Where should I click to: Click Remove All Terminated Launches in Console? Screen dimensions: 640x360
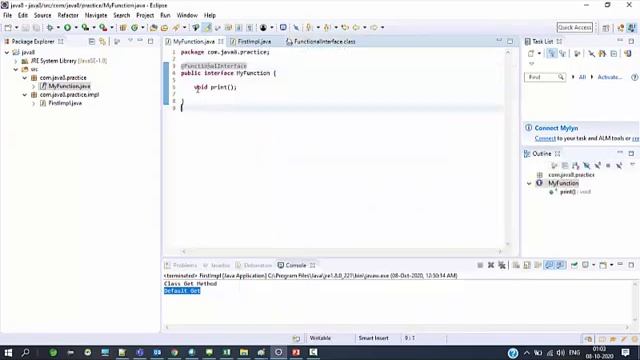502,265
